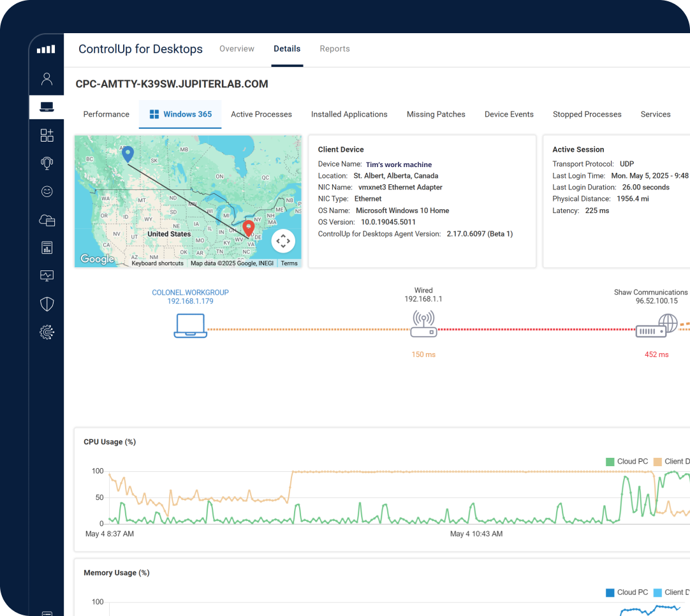Click the red destination pin on map
The image size is (690, 616).
(249, 228)
